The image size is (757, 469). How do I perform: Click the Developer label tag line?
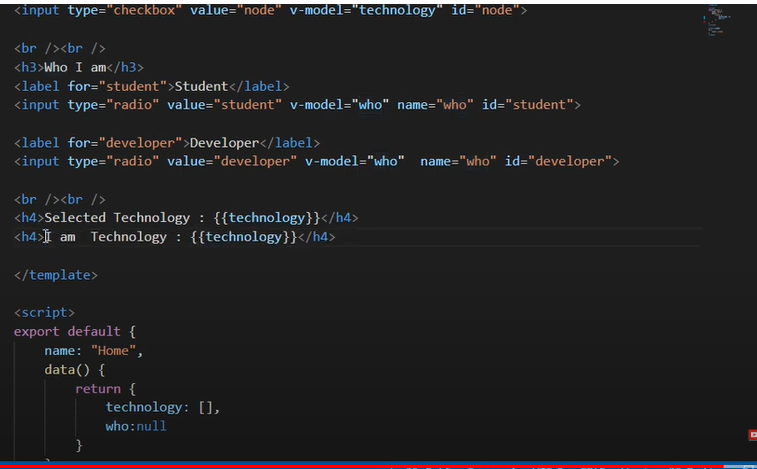tap(167, 143)
